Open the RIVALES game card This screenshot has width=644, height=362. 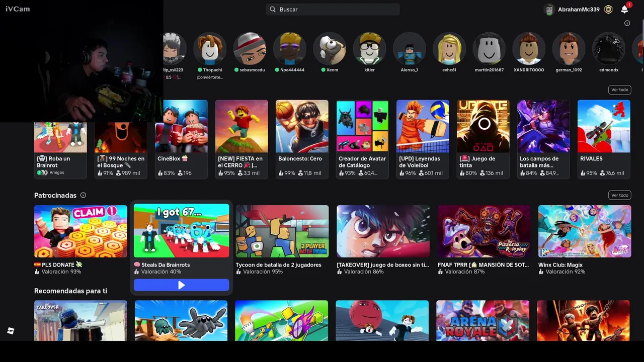604,139
